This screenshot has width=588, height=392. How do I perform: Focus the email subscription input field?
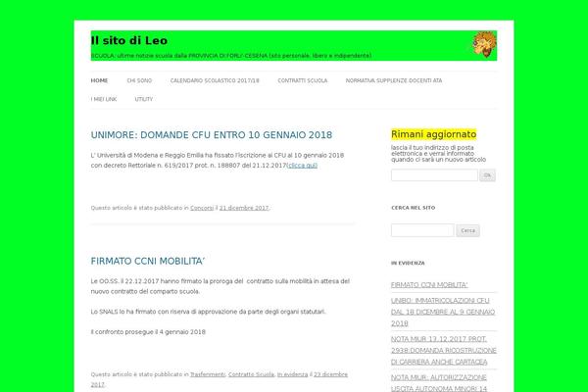click(434, 175)
